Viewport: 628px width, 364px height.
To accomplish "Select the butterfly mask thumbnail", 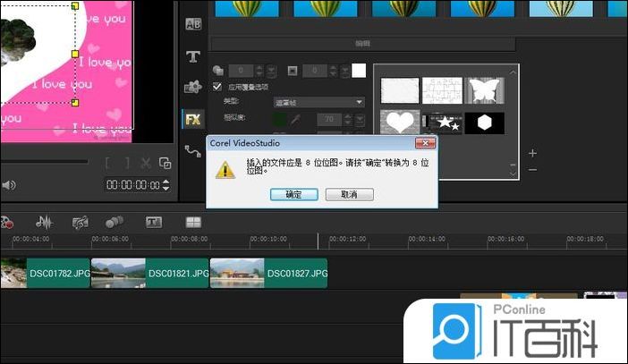I will tap(484, 89).
